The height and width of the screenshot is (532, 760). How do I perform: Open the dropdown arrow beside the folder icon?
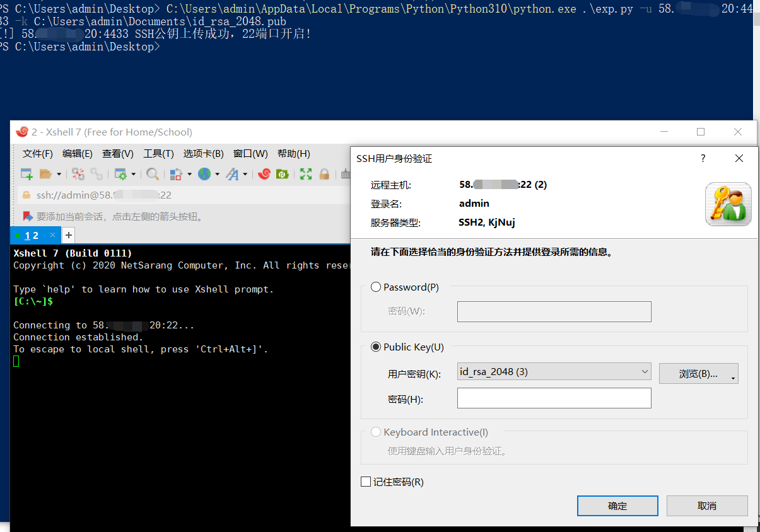tap(59, 175)
